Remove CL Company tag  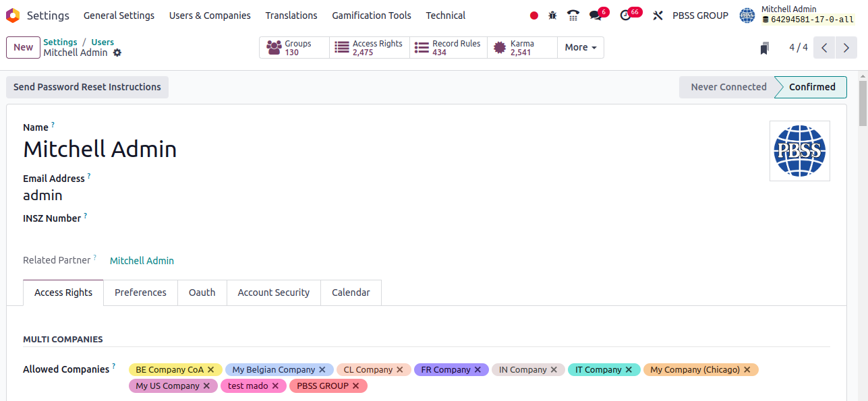pos(399,369)
